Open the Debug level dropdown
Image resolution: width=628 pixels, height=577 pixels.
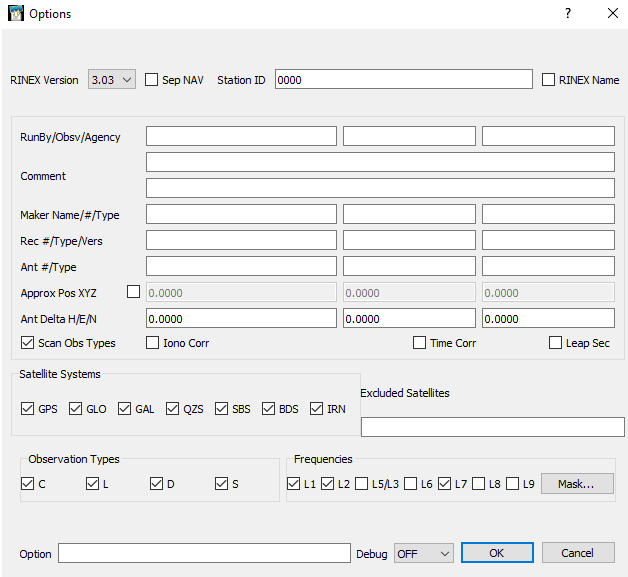(x=424, y=553)
